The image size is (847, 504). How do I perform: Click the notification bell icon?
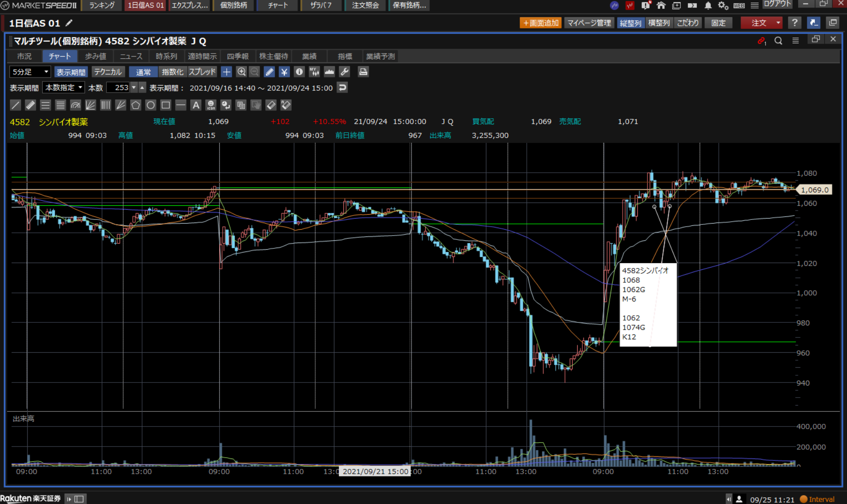708,6
